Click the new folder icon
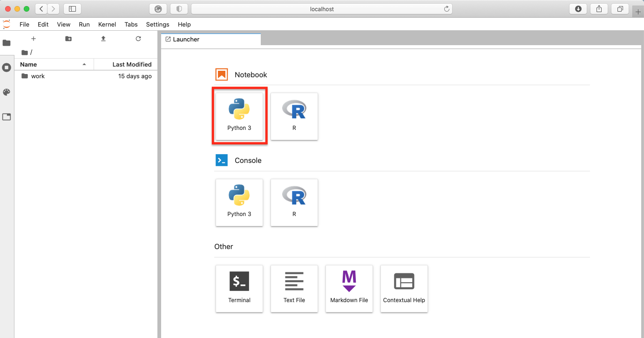 click(x=68, y=39)
